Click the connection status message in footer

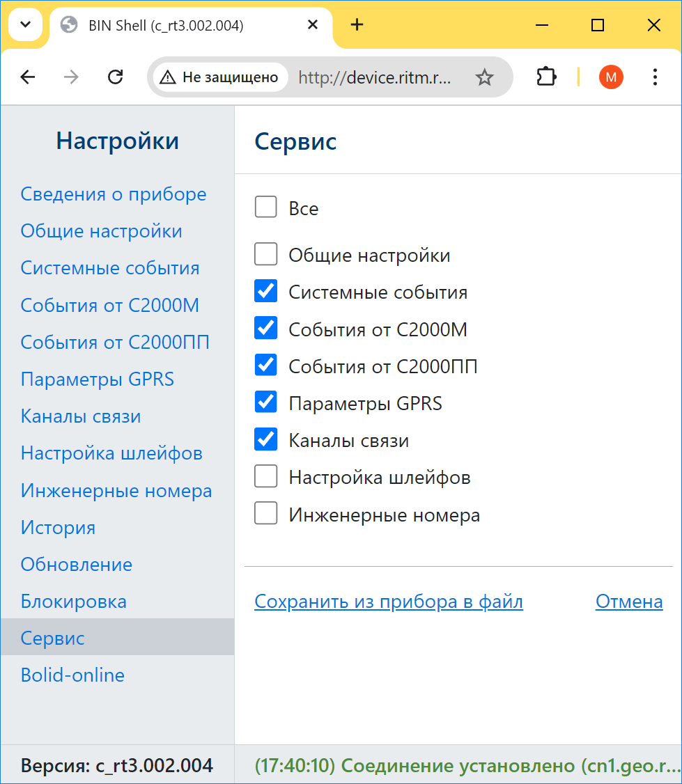(467, 765)
